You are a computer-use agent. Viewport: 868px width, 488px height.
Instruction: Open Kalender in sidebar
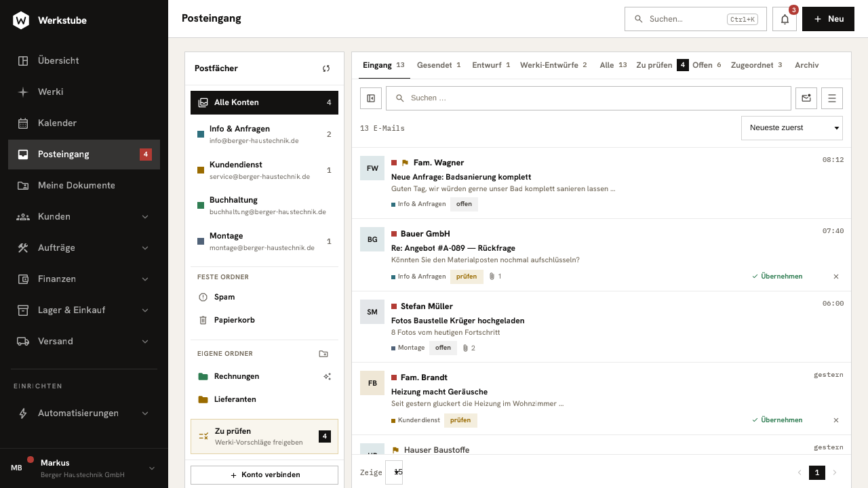click(84, 123)
